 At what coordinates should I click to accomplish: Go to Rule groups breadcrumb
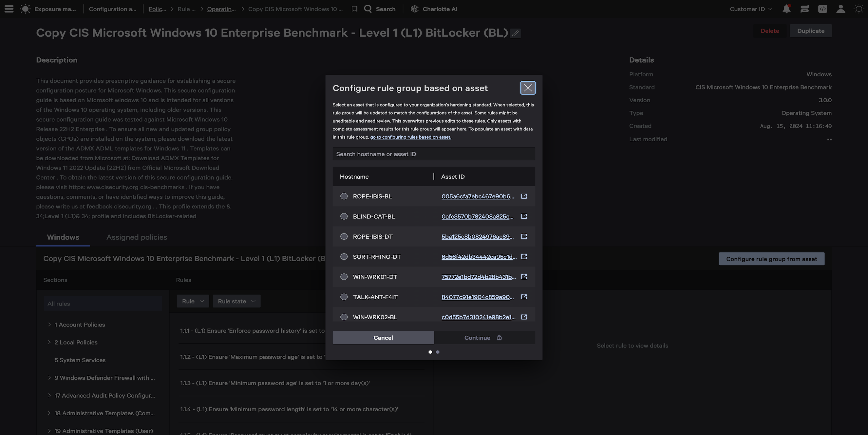(186, 9)
